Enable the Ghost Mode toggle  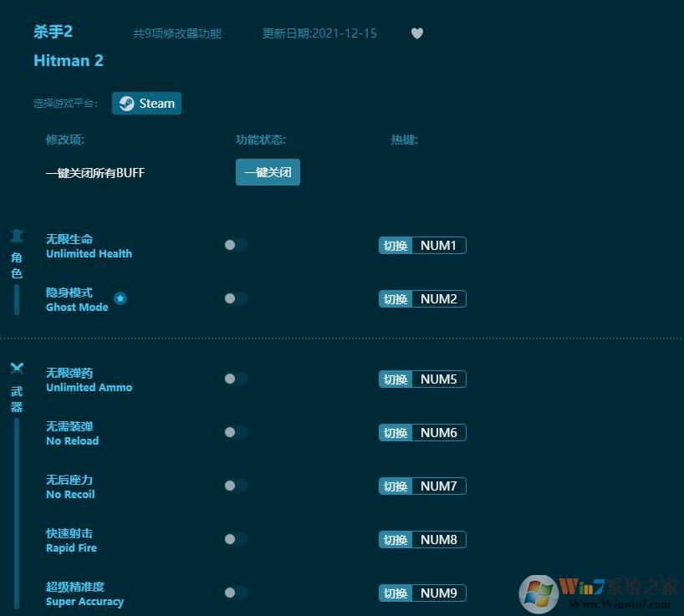coord(235,298)
